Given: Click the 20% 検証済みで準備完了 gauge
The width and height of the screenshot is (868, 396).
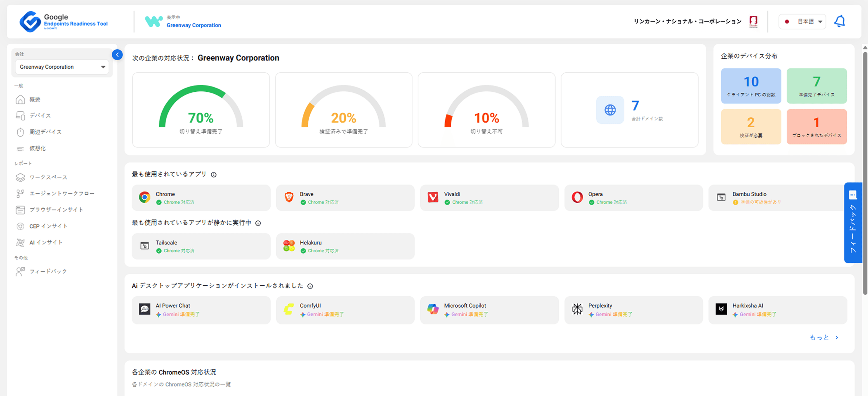Looking at the screenshot, I should click(344, 110).
